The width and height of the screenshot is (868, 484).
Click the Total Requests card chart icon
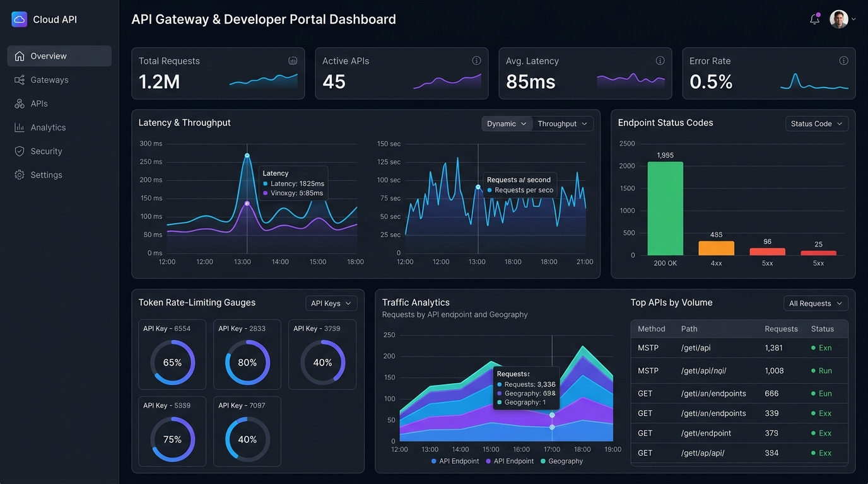293,61
